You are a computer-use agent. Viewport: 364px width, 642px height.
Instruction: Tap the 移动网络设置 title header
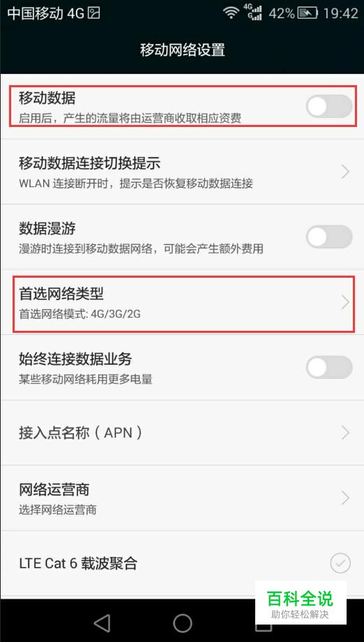(x=183, y=50)
